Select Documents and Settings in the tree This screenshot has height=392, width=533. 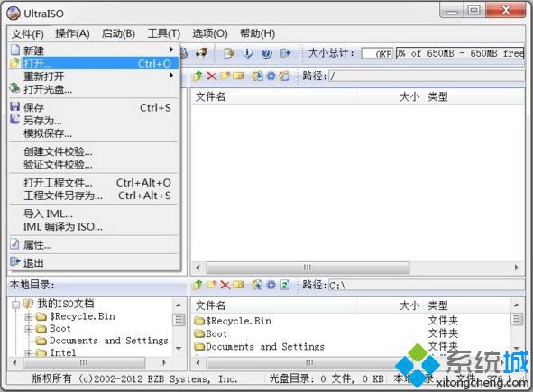point(109,341)
